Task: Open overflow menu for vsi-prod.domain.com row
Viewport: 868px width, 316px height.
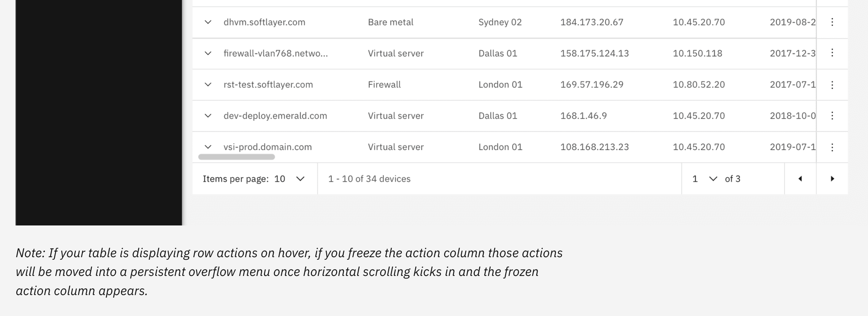Action: click(x=833, y=147)
